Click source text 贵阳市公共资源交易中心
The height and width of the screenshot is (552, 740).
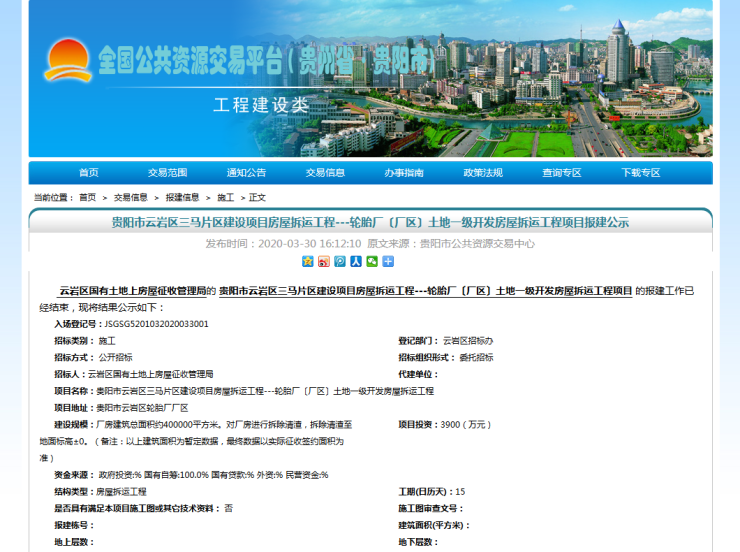(x=477, y=243)
